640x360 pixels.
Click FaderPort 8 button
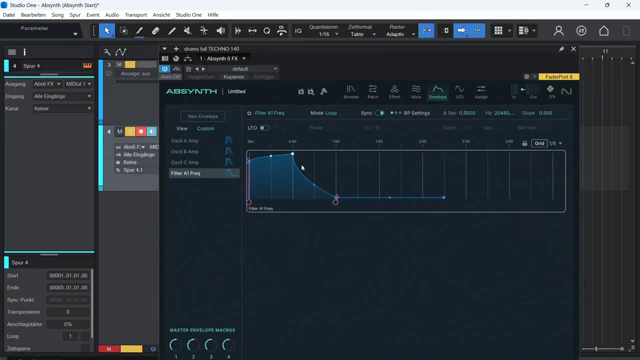[559, 77]
